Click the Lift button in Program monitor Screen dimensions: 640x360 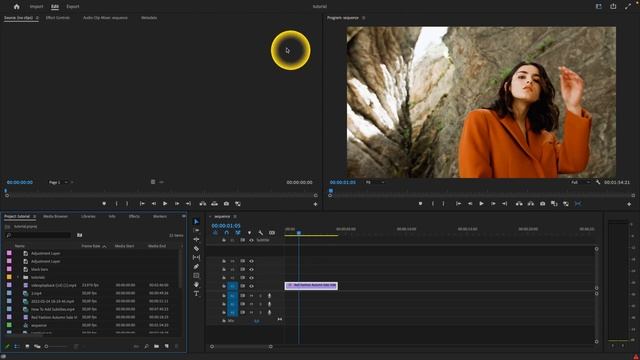click(519, 203)
